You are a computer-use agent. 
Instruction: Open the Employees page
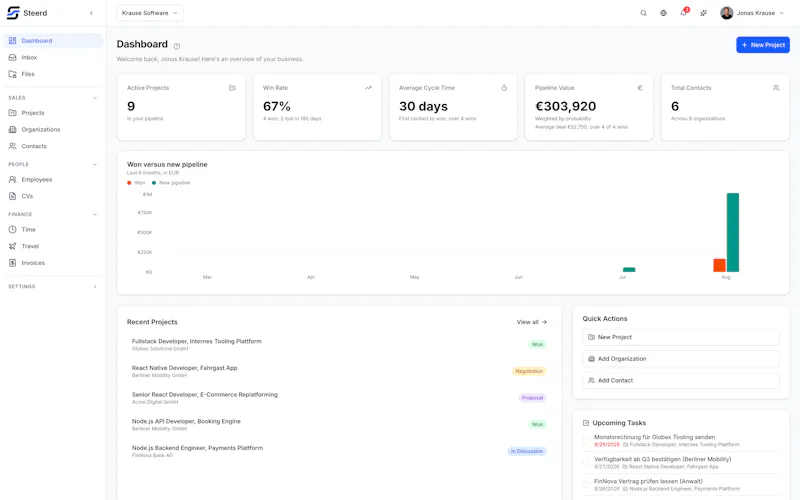53,179
